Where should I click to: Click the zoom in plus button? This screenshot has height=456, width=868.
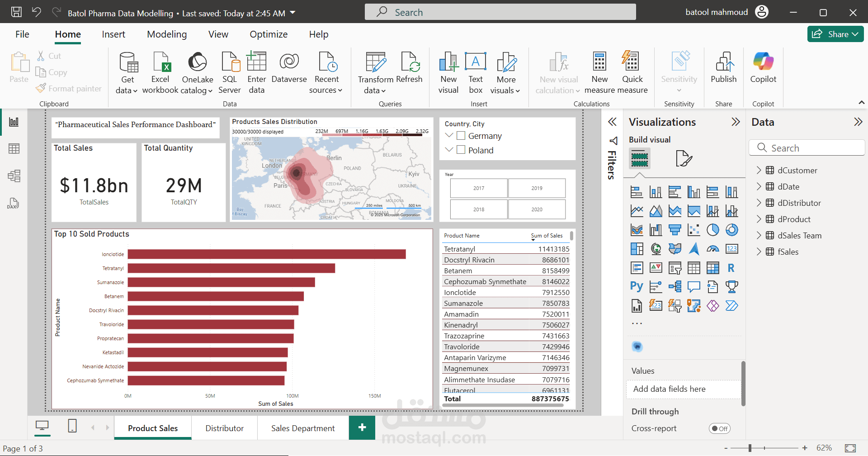coord(805,448)
